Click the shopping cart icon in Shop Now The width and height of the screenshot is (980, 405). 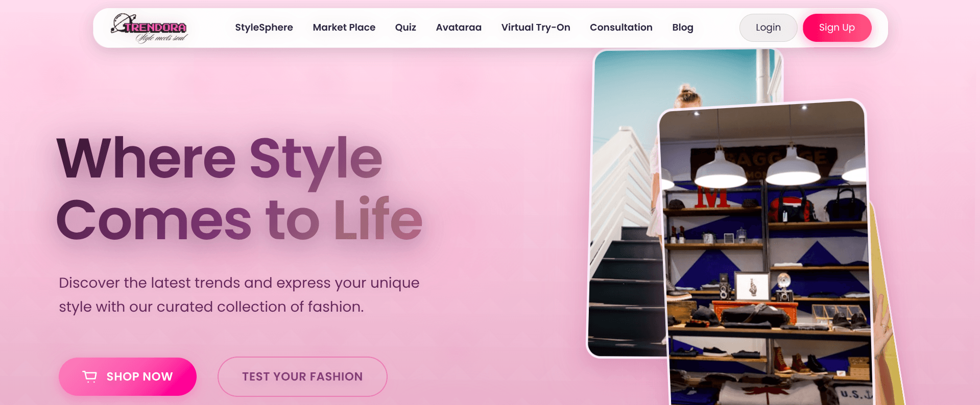pos(90,376)
